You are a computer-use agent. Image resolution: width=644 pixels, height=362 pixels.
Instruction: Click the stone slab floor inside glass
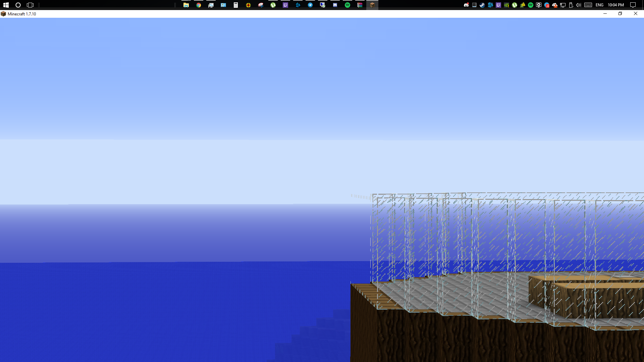[470, 292]
